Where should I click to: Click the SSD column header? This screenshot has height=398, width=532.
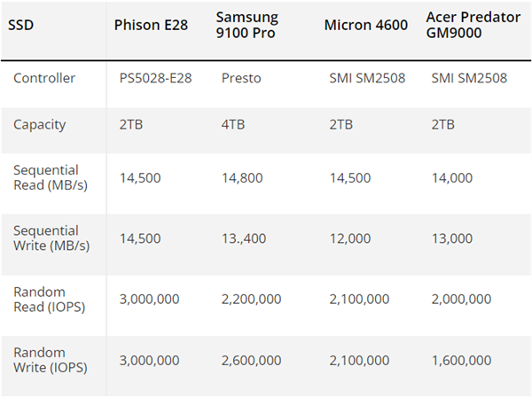click(21, 25)
